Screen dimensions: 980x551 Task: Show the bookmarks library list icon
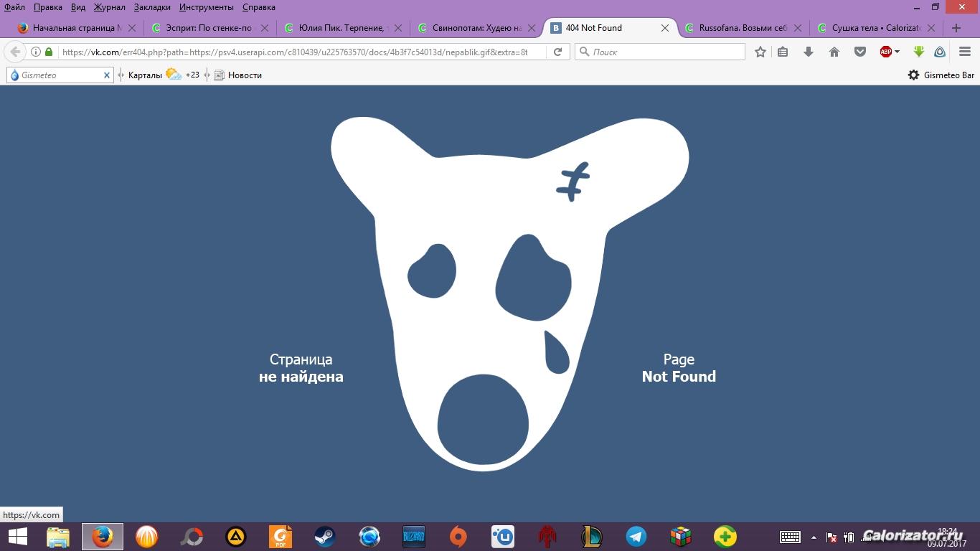(x=783, y=52)
